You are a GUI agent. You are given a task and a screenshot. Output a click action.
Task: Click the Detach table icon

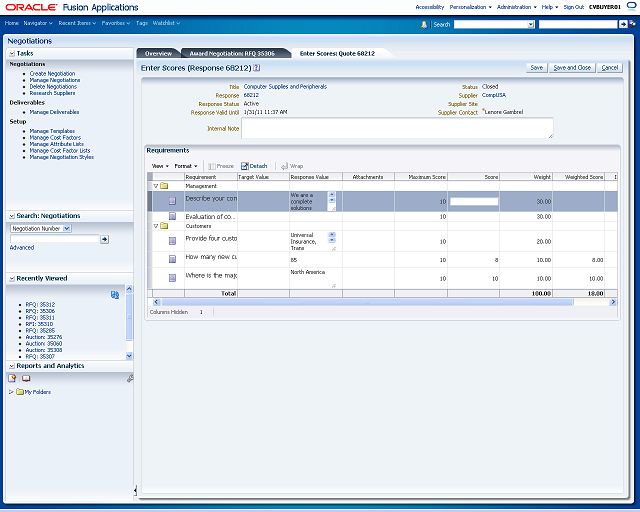coord(244,166)
